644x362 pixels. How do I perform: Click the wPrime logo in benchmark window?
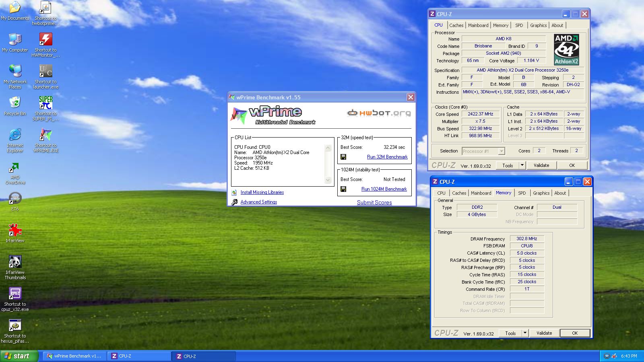pos(274,115)
